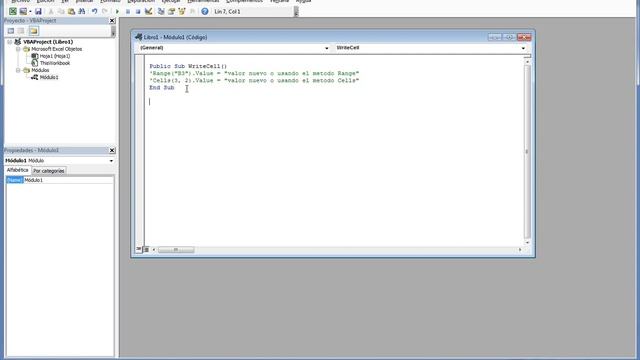Click the Módulo1 name value field
Image resolution: width=640 pixels, height=360 pixels.
click(69, 180)
